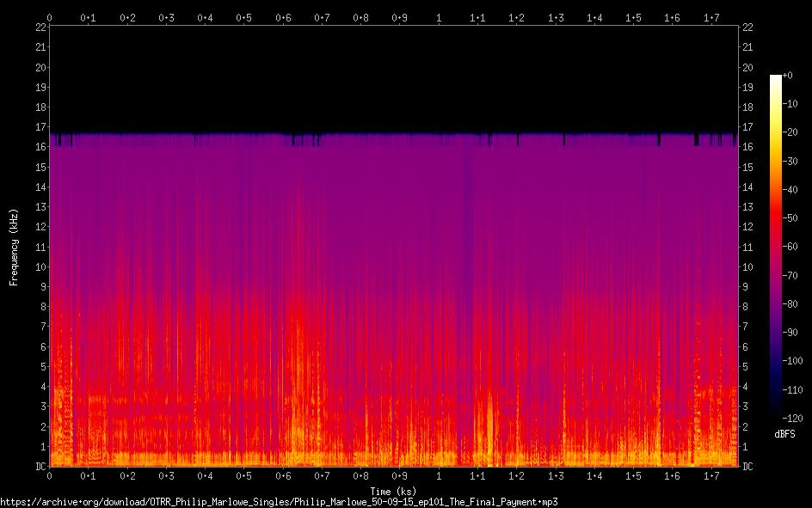The image size is (812, 508).
Task: Click the '0.5' tick label on the bottom time axis
Action: pos(244,476)
